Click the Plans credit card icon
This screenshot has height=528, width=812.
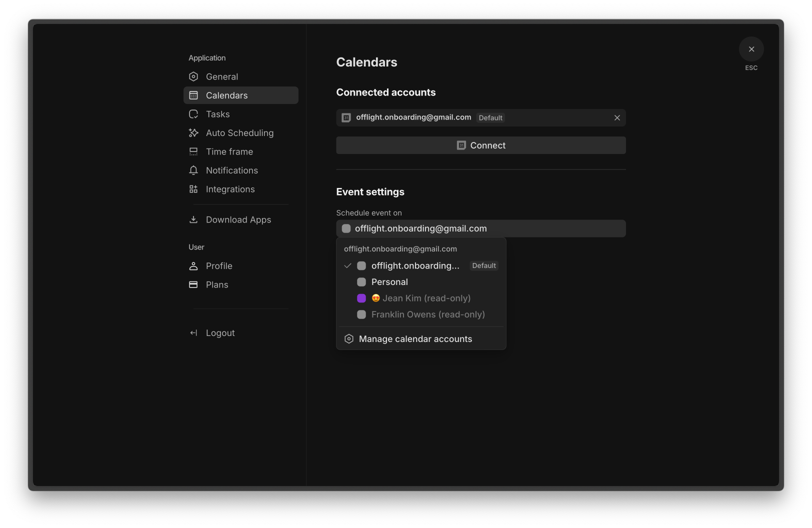pyautogui.click(x=193, y=284)
